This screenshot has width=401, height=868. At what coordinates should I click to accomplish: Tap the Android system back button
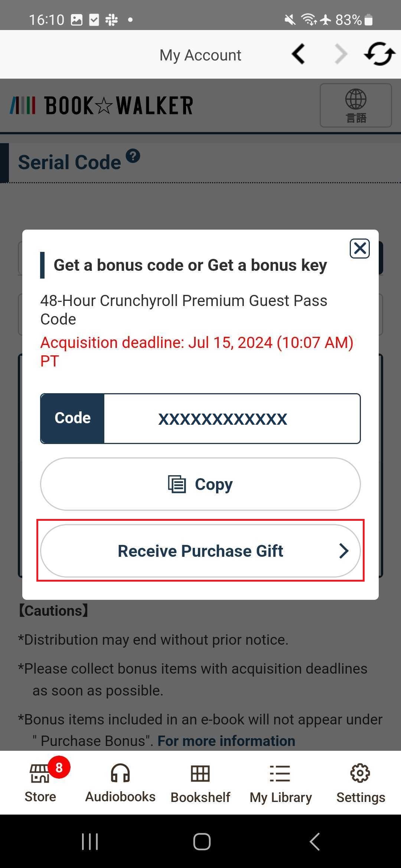(314, 841)
